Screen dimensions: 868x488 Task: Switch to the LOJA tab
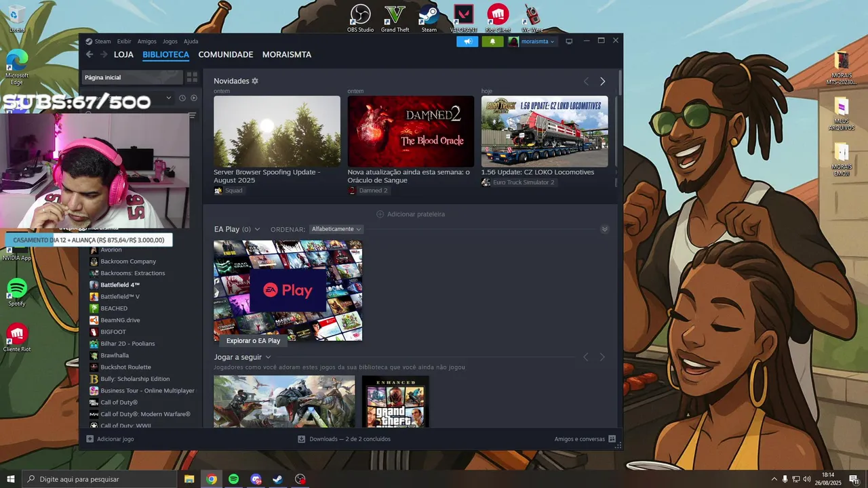(x=123, y=54)
